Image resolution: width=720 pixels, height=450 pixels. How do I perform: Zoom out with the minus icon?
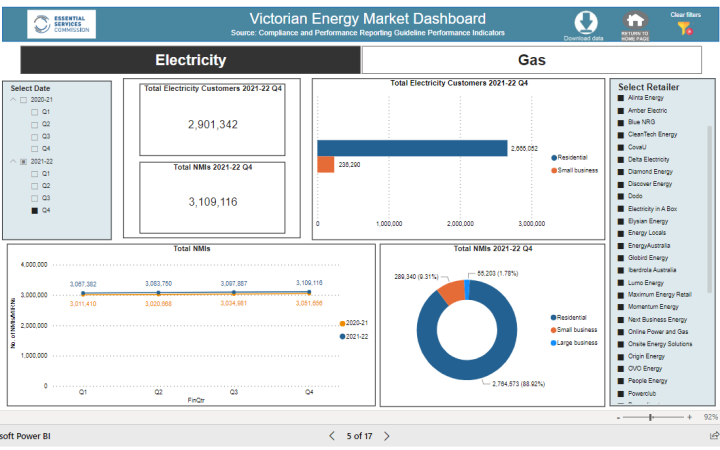(x=619, y=417)
